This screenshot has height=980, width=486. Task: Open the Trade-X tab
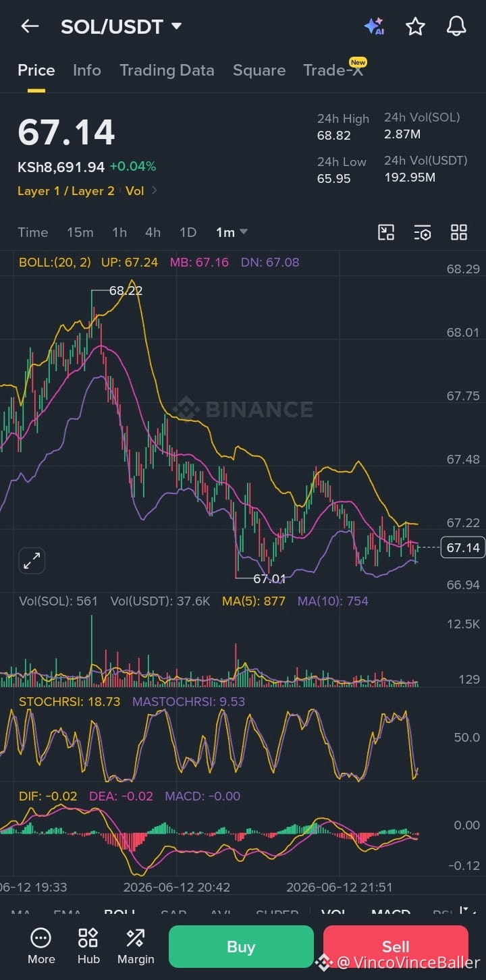[x=333, y=70]
